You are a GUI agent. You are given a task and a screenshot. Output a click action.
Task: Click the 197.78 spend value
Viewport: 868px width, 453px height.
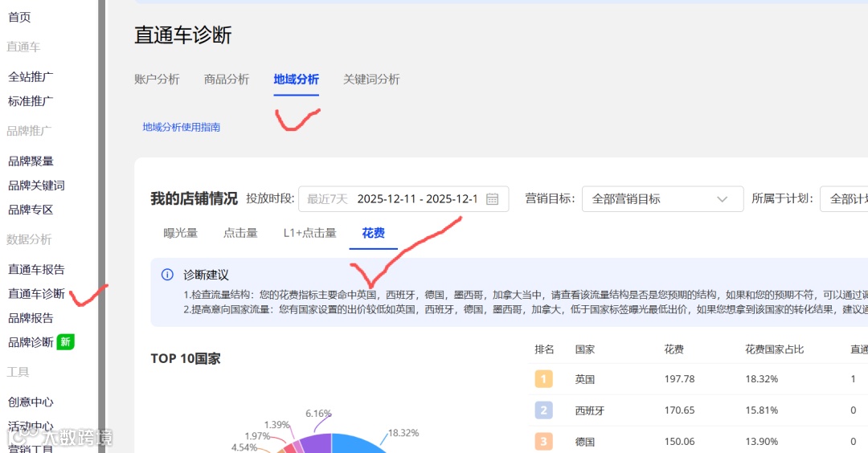(x=679, y=379)
